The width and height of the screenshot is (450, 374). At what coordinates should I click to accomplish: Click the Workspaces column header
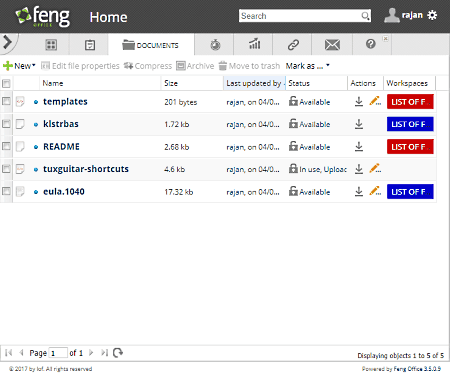pos(409,83)
